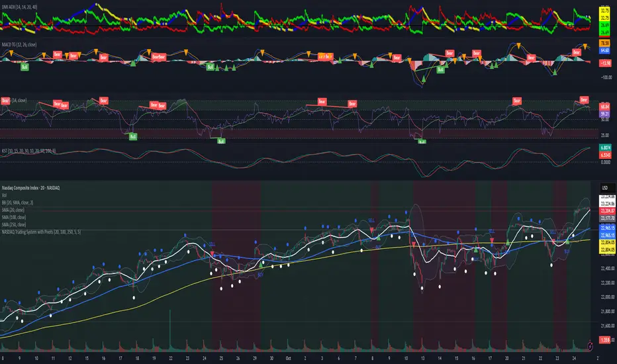Screen dimensions: 617x364
Task: Select the Nasdaq Composite Index chart title
Action: pyautogui.click(x=30, y=188)
